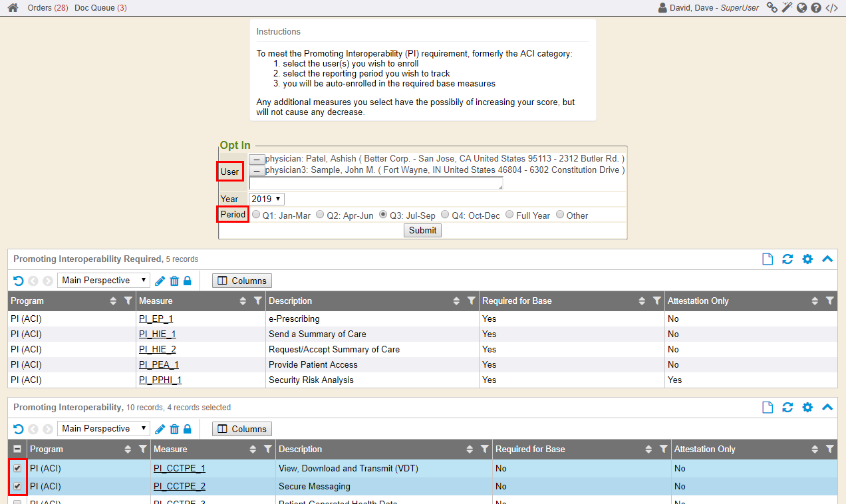The image size is (846, 504).
Task: Open the Year 2019 dropdown
Action: 267,199
